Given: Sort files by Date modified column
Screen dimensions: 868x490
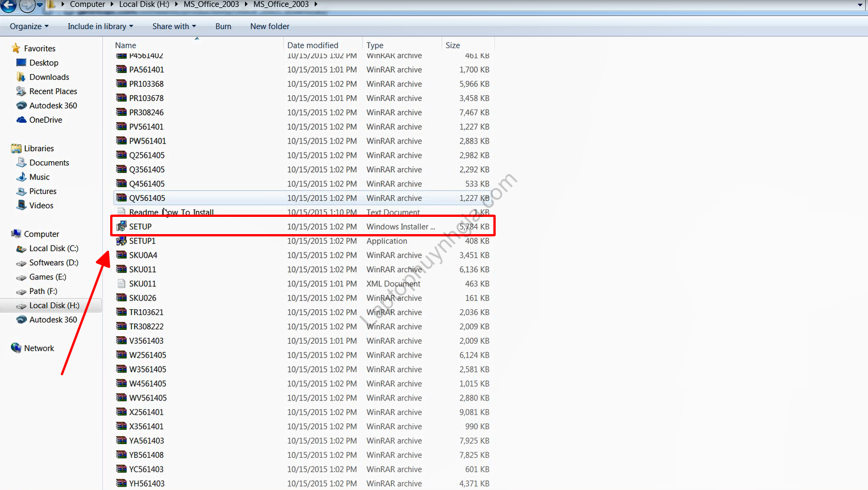Looking at the screenshot, I should coord(313,45).
